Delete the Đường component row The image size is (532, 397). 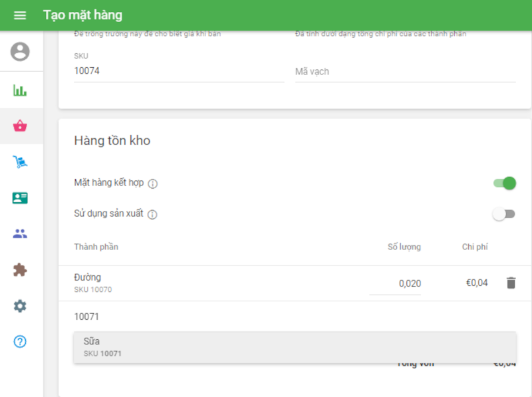point(511,283)
